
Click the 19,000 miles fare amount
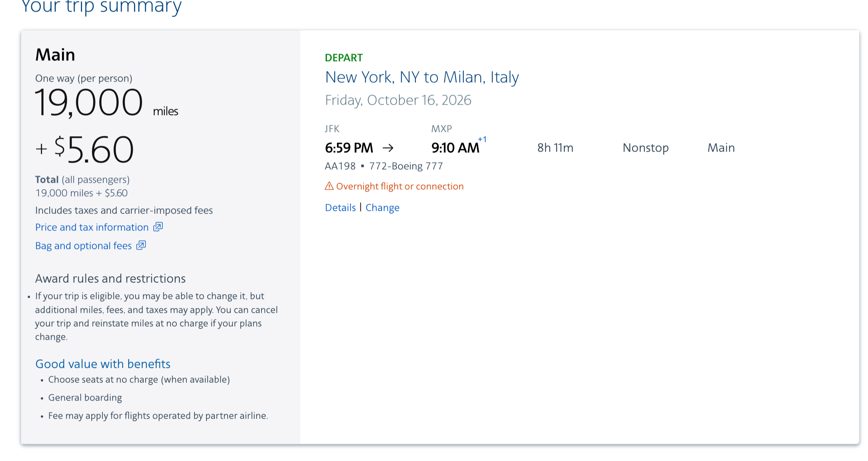click(89, 102)
